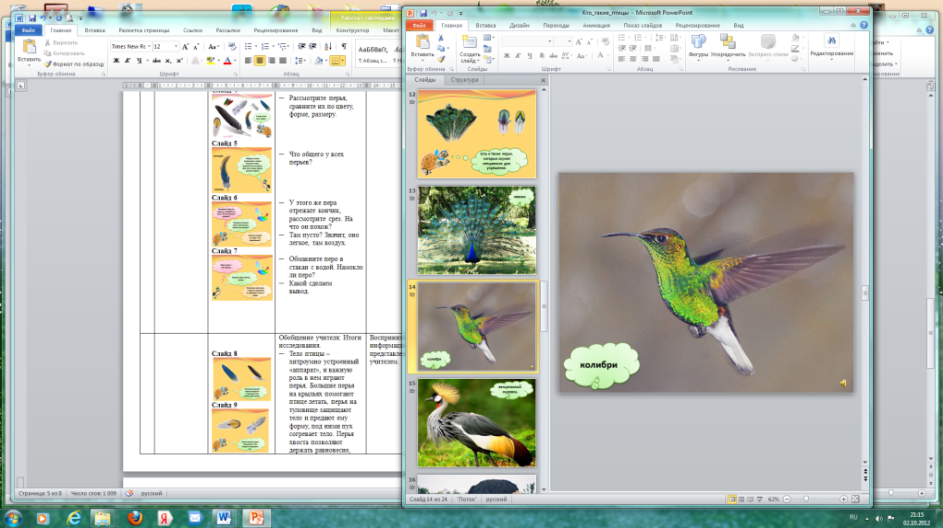The image size is (943, 528).
Task: Click Fit slide to window icon
Action: pos(855,499)
